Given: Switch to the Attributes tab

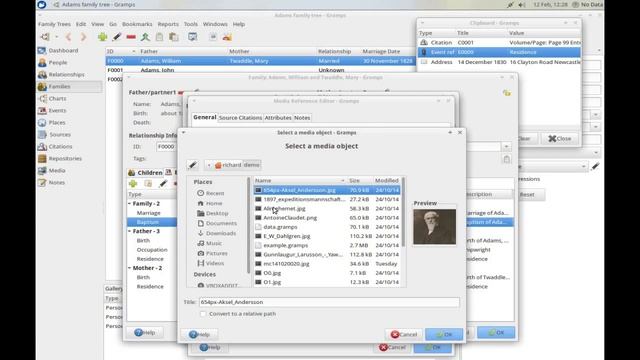Looking at the screenshot, I should point(278,118).
